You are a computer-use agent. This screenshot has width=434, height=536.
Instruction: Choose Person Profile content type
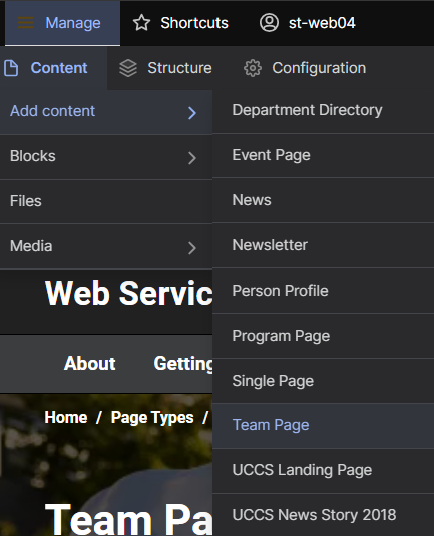pyautogui.click(x=323, y=291)
